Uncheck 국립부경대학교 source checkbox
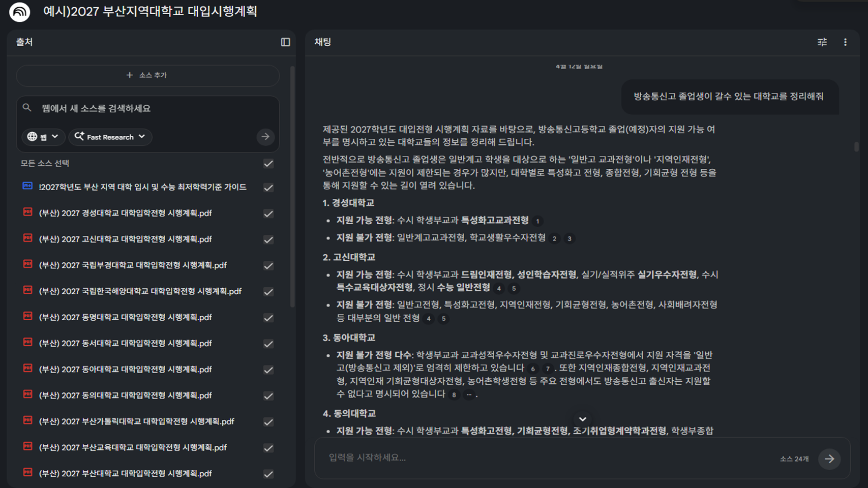The height and width of the screenshot is (488, 868). tap(268, 266)
